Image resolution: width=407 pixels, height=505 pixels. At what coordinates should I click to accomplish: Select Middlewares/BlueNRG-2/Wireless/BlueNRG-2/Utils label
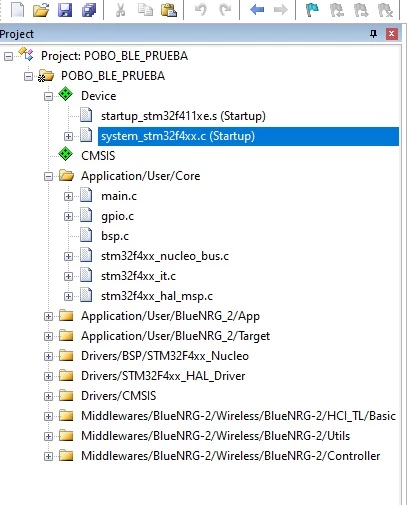pos(215,436)
